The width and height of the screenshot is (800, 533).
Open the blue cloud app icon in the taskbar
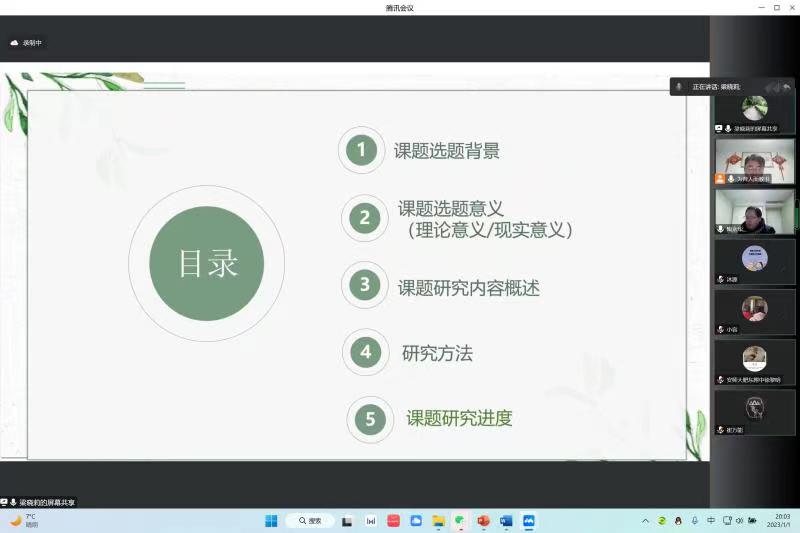pos(416,521)
